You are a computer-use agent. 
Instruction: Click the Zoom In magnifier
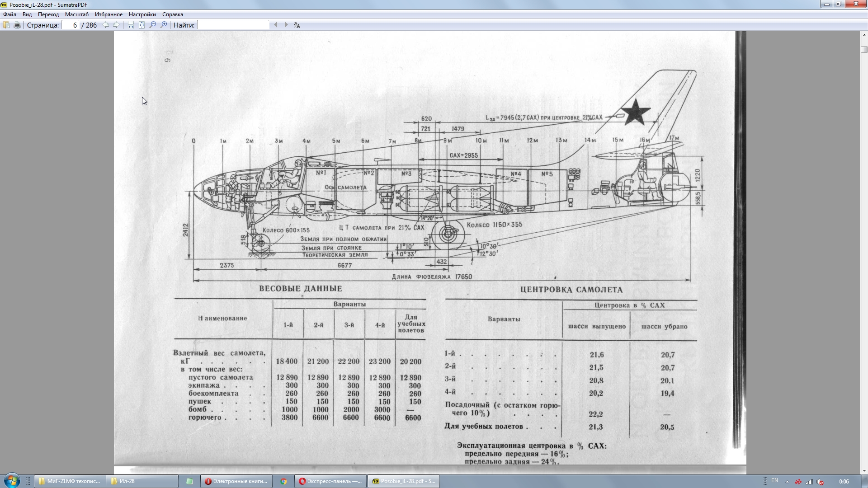coord(164,25)
